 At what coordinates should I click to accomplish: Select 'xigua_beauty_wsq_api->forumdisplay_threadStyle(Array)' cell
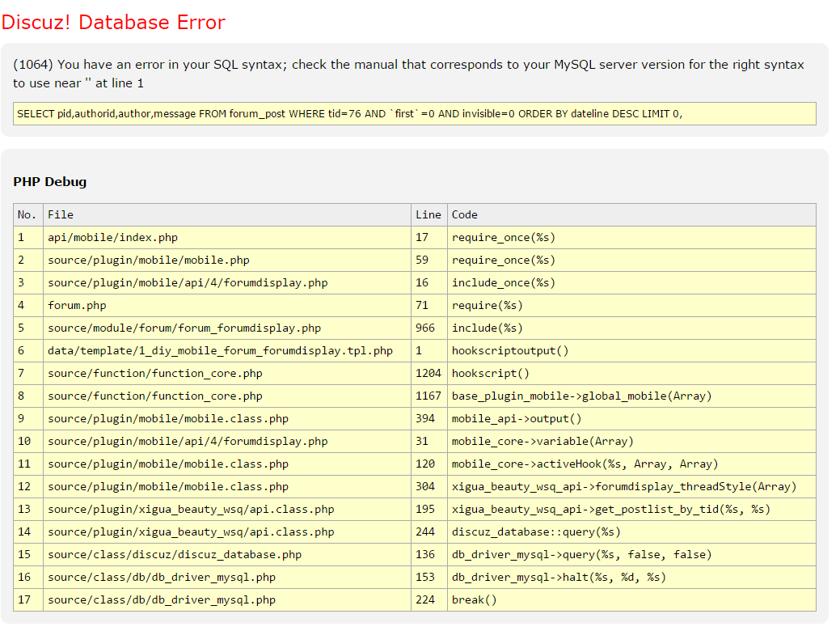(x=631, y=486)
